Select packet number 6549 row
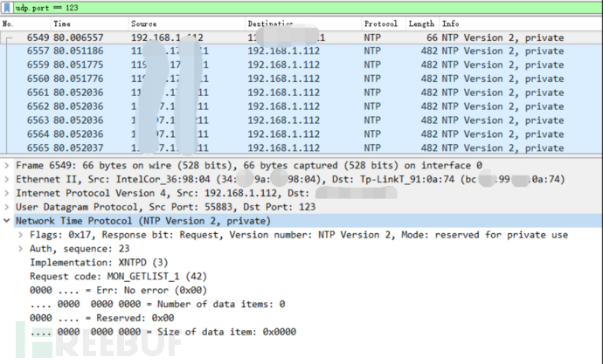 301,38
